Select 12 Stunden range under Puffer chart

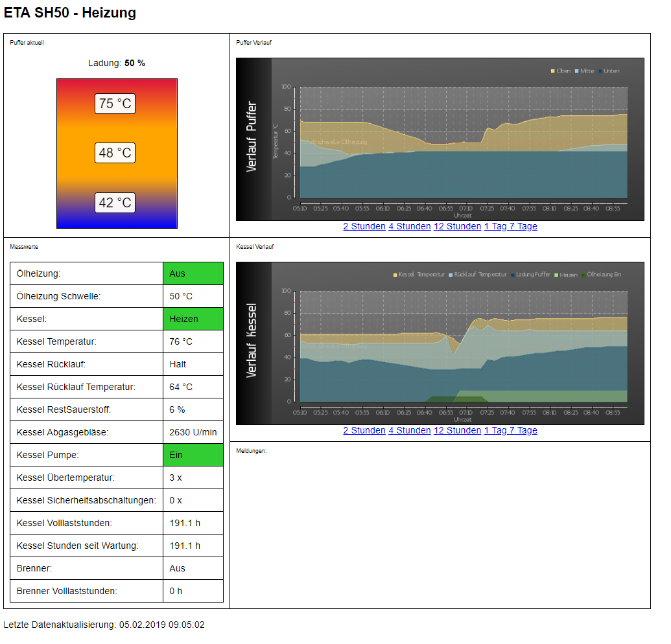pyautogui.click(x=458, y=226)
